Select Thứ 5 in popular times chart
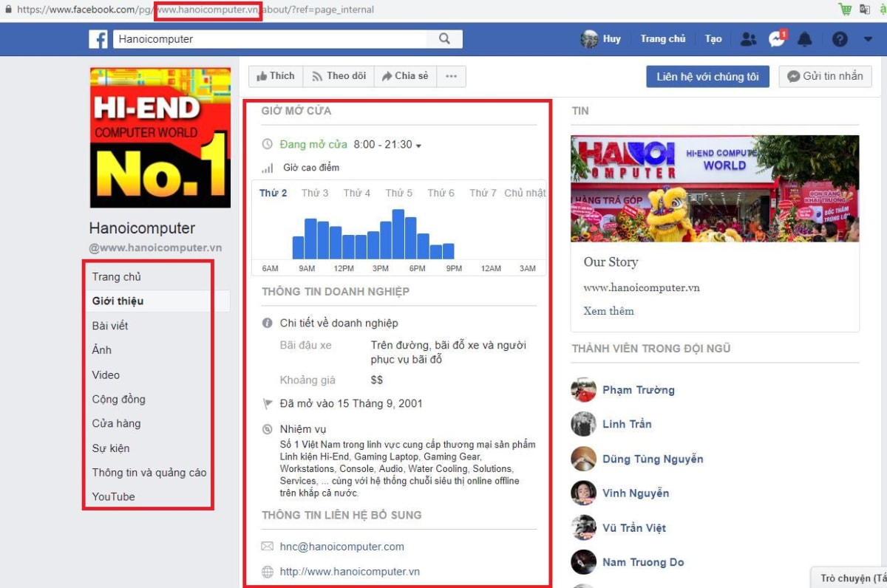This screenshot has height=588, width=887. tap(399, 193)
